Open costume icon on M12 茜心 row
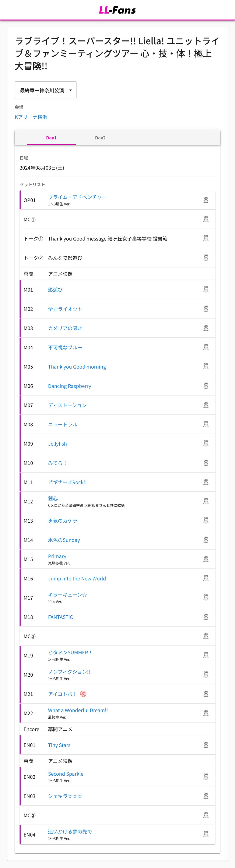 coord(206,501)
